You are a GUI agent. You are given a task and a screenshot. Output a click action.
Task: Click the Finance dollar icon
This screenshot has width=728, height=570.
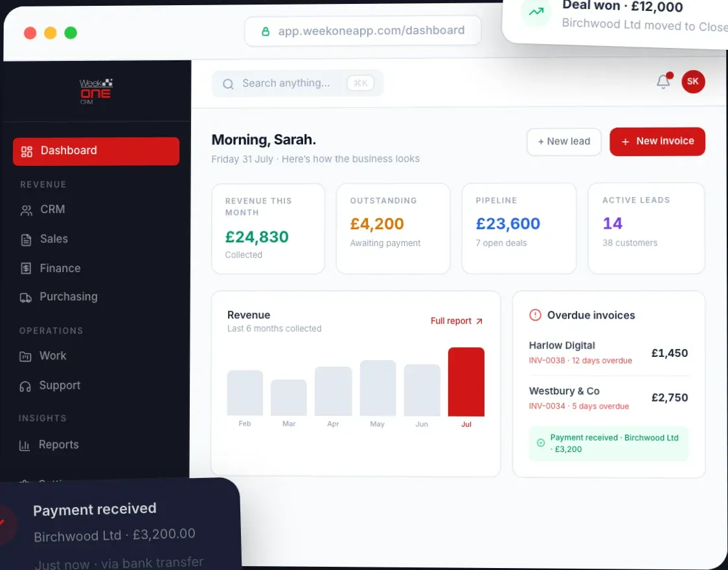coord(26,268)
